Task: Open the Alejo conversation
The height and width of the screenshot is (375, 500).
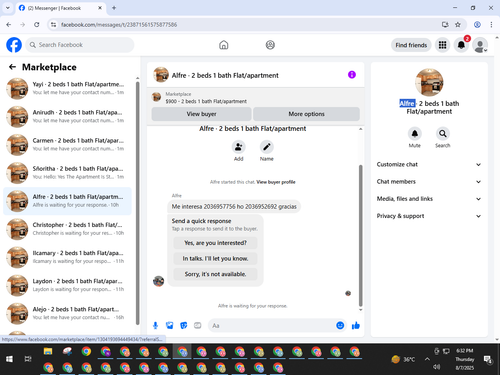Action: point(67,313)
